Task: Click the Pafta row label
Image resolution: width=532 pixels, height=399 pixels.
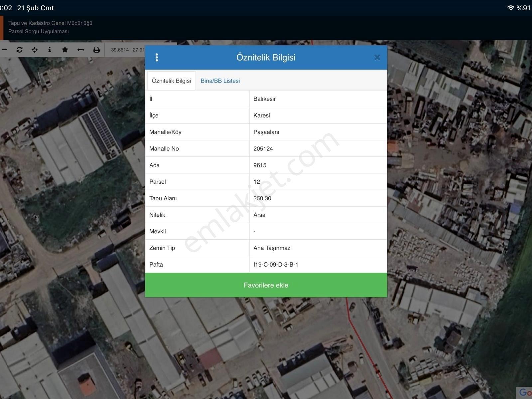Action: coord(156,265)
